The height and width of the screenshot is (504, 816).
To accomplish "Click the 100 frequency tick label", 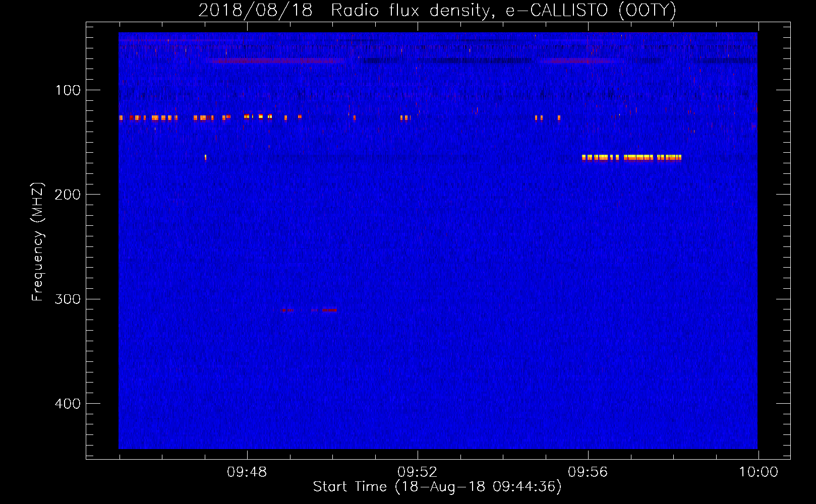I will point(68,90).
